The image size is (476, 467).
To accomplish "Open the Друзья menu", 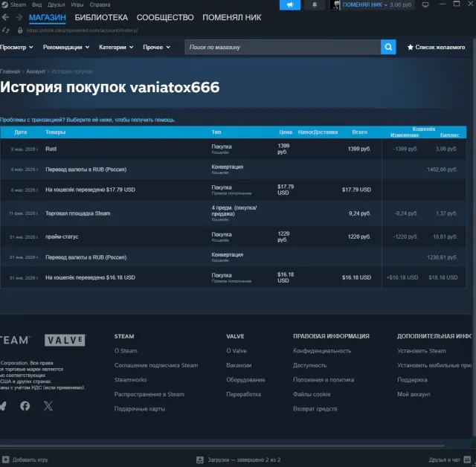I will click(57, 5).
